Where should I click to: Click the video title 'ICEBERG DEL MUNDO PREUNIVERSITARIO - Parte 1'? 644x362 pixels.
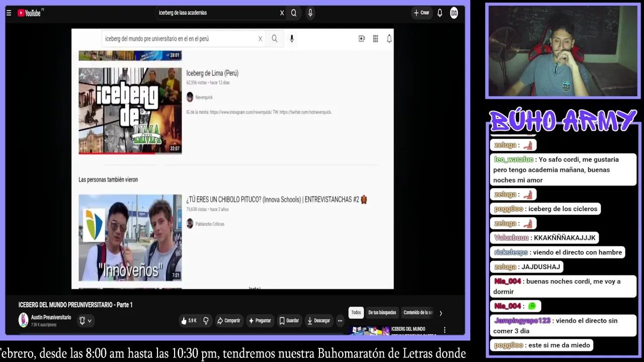pos(75,305)
